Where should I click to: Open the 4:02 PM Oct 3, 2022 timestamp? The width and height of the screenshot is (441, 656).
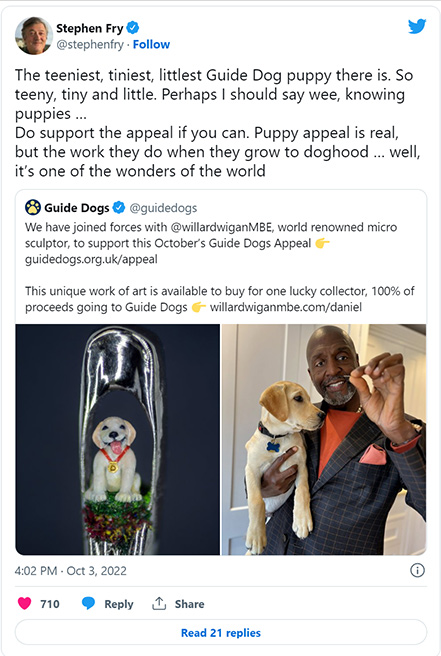coord(71,571)
